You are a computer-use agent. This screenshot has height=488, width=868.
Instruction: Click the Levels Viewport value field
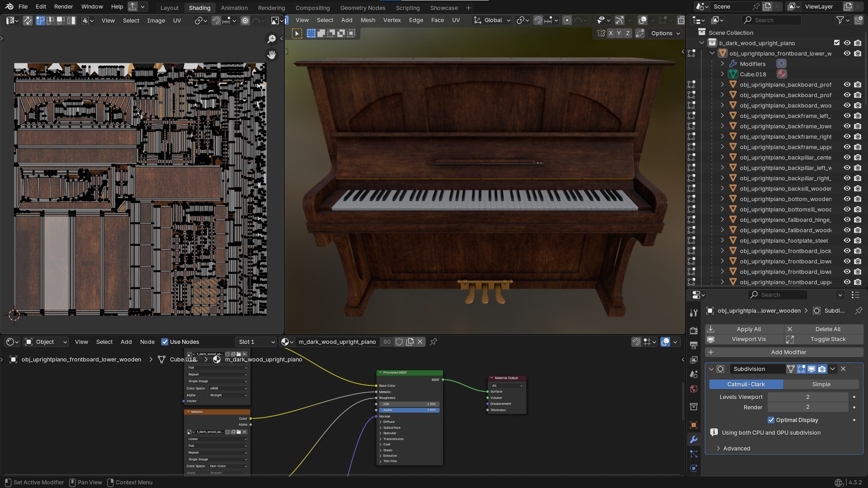(807, 397)
